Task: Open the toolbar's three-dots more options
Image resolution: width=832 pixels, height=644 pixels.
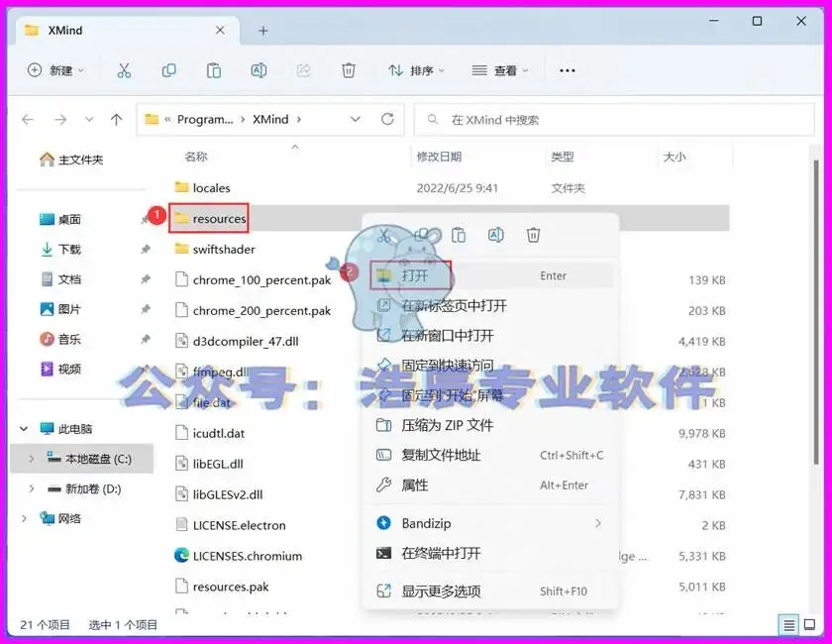Action: pyautogui.click(x=568, y=70)
